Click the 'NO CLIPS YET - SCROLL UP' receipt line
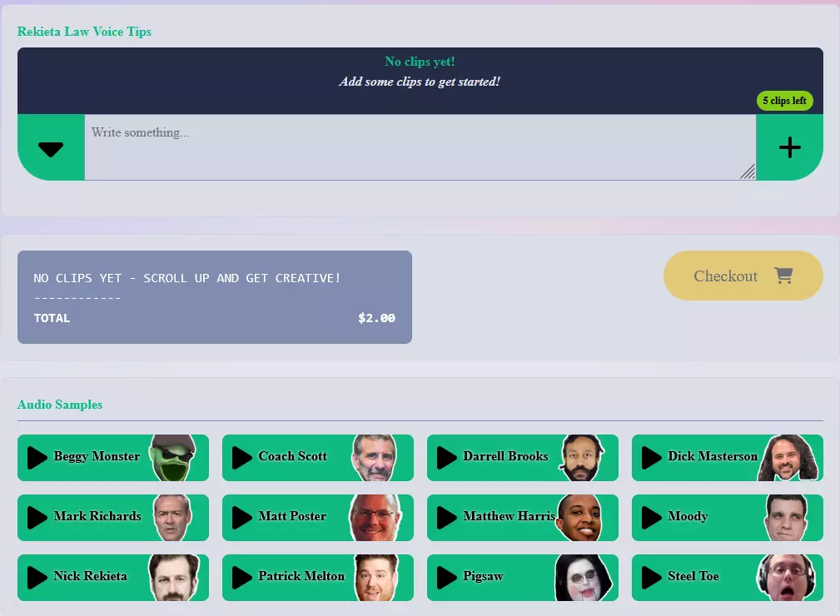The width and height of the screenshot is (840, 616). (x=187, y=278)
